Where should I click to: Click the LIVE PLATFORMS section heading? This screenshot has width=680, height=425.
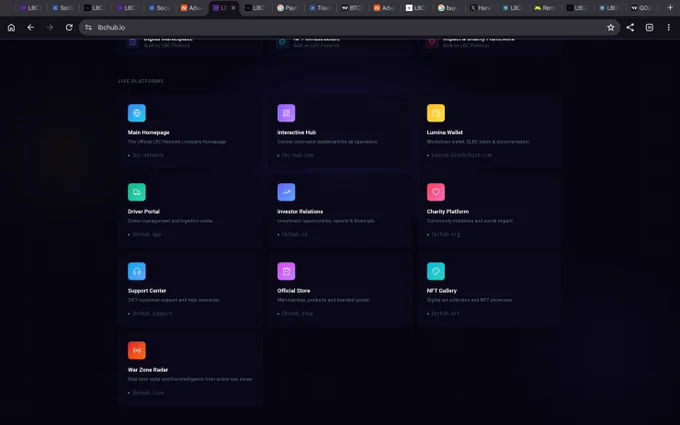[x=141, y=81]
